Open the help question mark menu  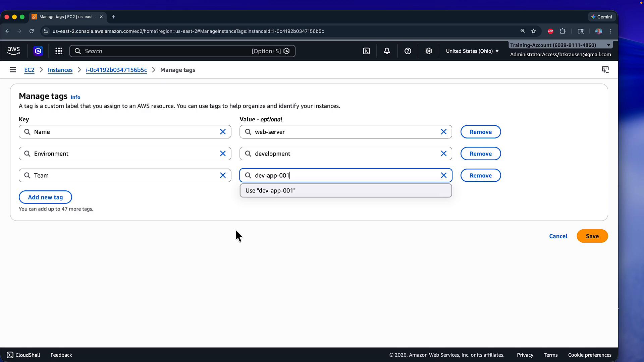408,51
